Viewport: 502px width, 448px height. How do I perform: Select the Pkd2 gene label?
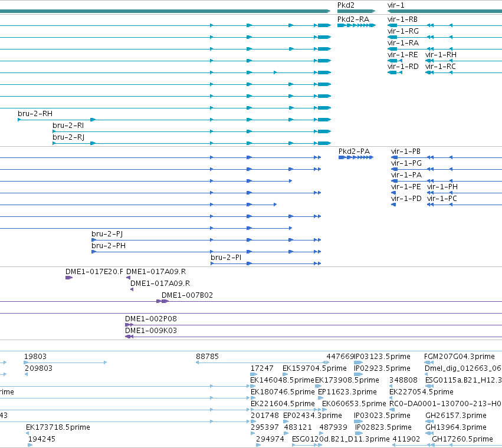(346, 5)
